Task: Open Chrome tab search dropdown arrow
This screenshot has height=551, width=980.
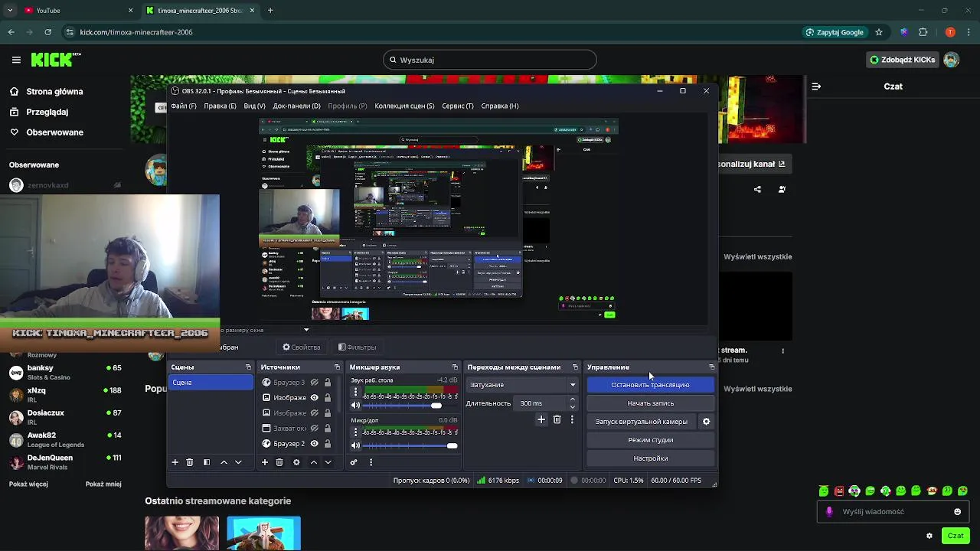Action: pos(10,11)
